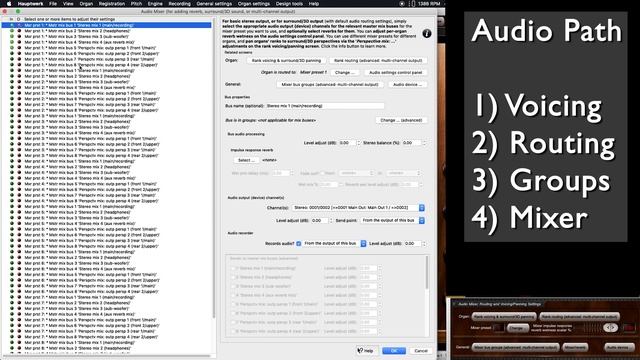Screen dimensions: 640x360
Task: Open the 'Audio settings control panel' button
Action: click(x=396, y=72)
